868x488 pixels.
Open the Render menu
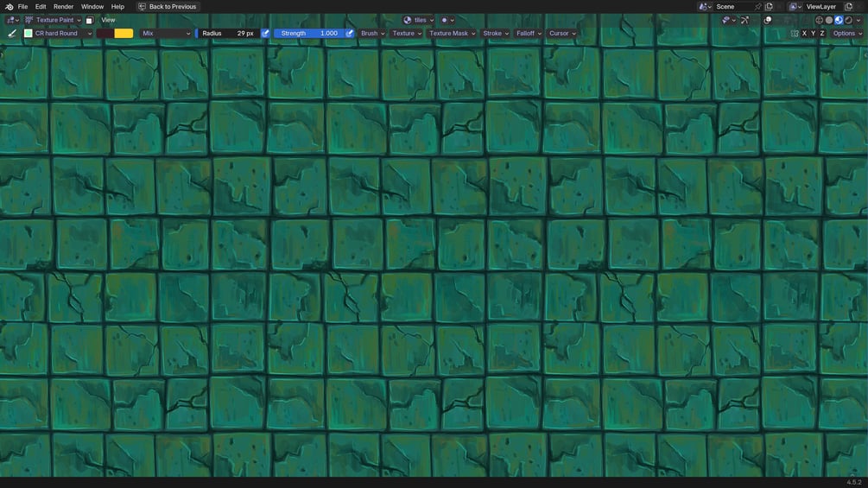[x=63, y=7]
